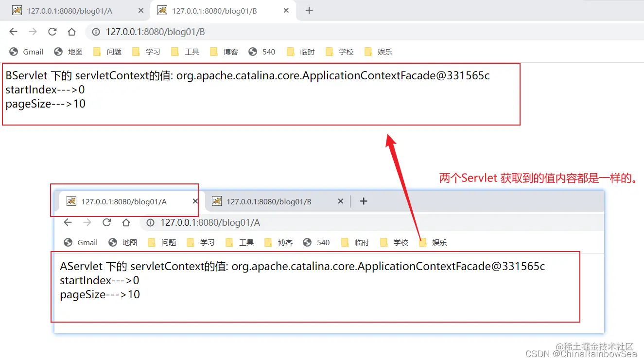Image resolution: width=644 pixels, height=362 pixels.
Task: Open home page in the top browser window
Action: (x=71, y=32)
